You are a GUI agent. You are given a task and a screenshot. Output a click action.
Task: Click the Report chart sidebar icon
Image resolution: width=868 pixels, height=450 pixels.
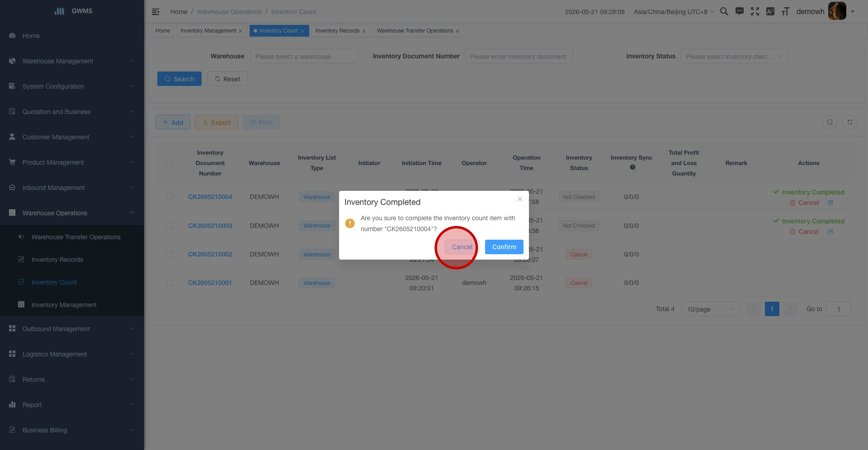(x=12, y=405)
